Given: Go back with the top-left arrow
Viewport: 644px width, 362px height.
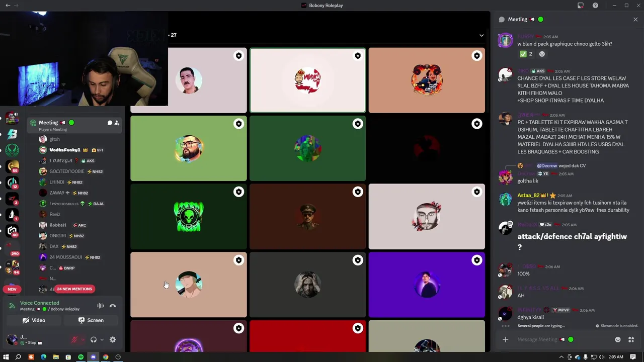Looking at the screenshot, I should point(8,6).
